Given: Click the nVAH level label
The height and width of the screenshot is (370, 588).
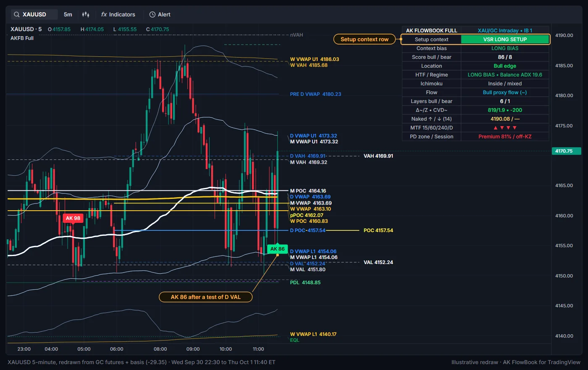Looking at the screenshot, I should 297,35.
